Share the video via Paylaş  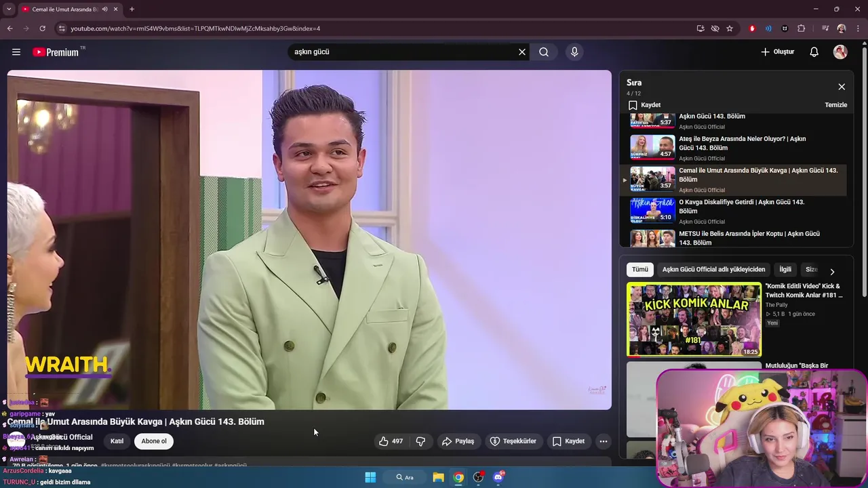(x=458, y=441)
